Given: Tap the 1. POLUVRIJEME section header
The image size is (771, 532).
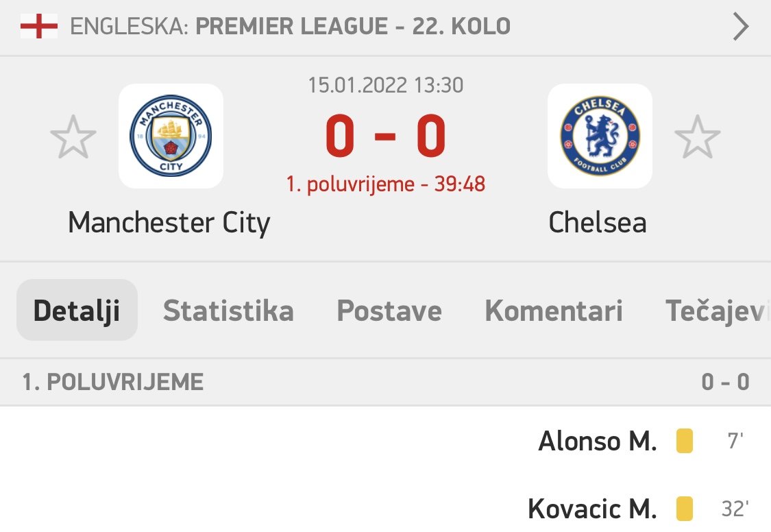Looking at the screenshot, I should pos(113,382).
